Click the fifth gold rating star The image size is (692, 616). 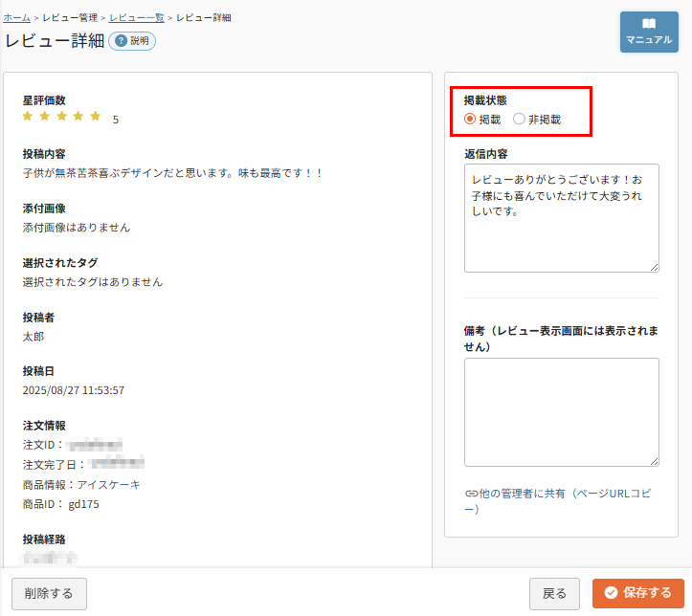coord(96,116)
